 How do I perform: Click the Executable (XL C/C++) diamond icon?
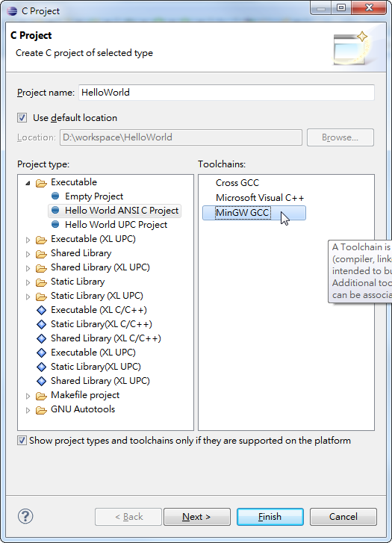(x=41, y=310)
